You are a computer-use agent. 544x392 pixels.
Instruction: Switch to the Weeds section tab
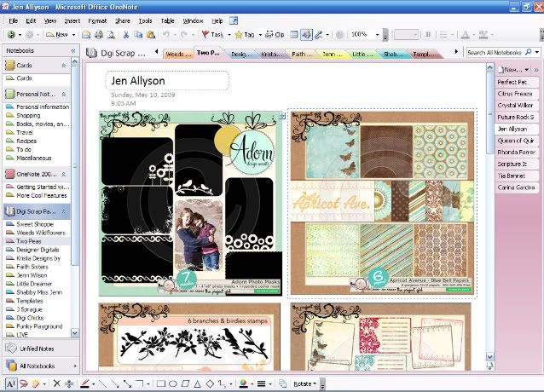click(x=177, y=54)
